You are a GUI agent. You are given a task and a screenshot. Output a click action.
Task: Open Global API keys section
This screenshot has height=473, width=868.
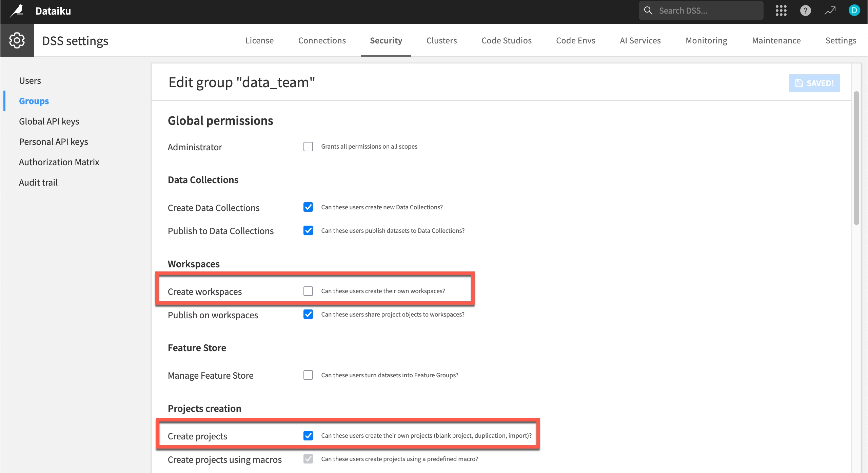pyautogui.click(x=49, y=121)
